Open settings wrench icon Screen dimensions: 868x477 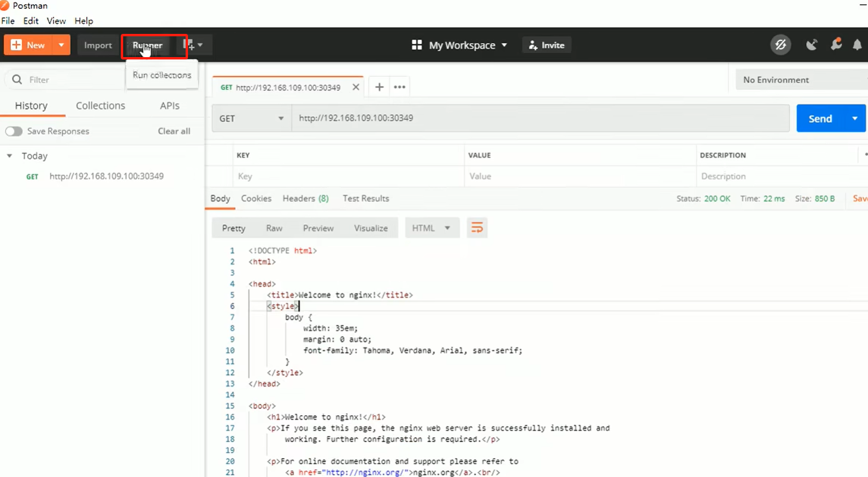[836, 45]
